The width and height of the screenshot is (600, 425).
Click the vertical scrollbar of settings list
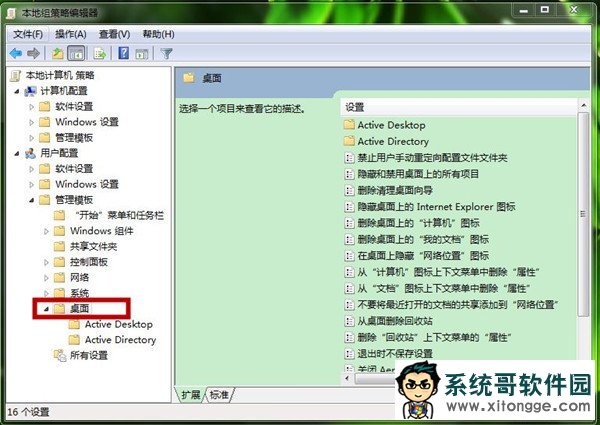(583, 214)
